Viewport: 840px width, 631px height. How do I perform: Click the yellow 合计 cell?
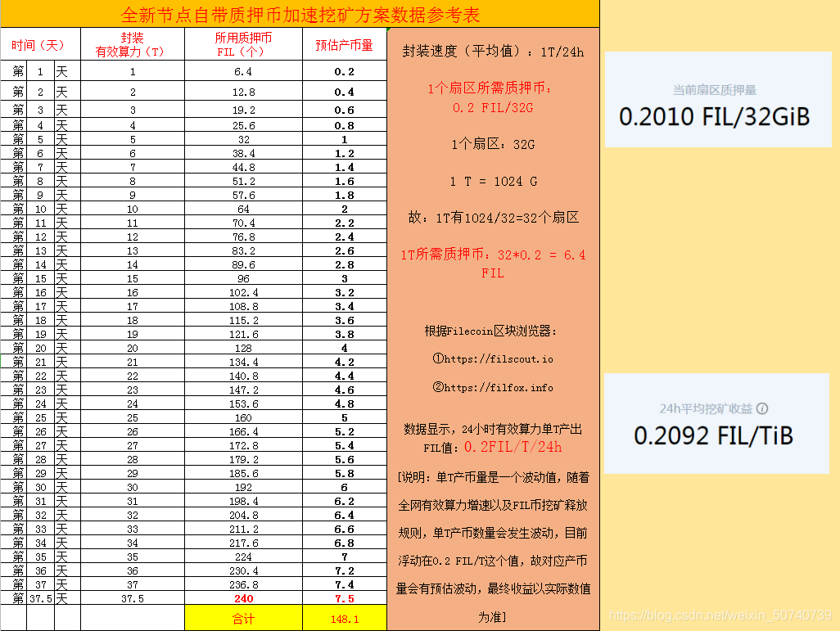(x=243, y=618)
